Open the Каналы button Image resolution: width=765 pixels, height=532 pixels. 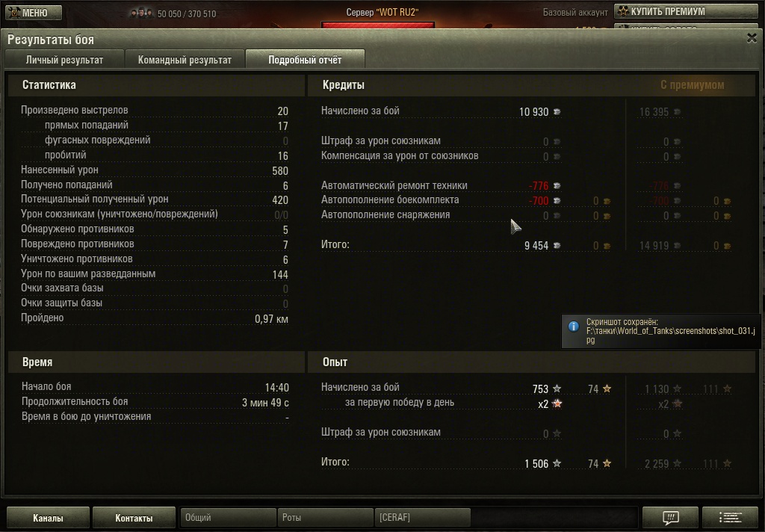tap(48, 518)
